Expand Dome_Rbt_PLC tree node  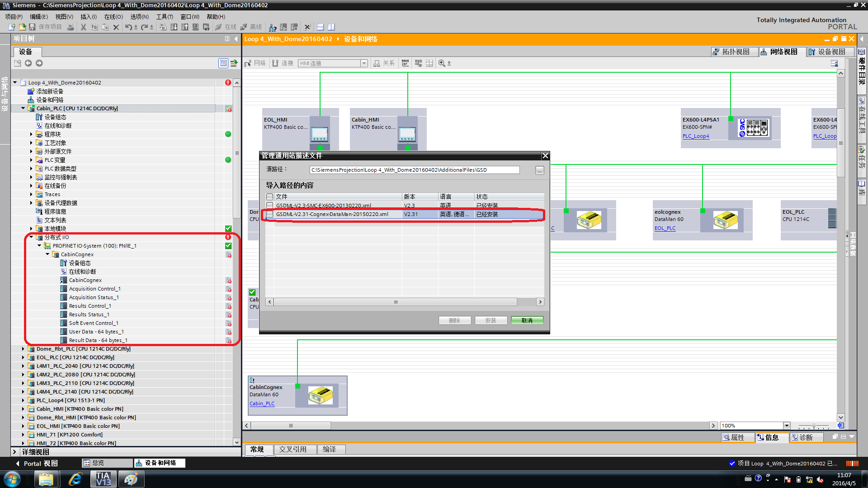coord(23,349)
